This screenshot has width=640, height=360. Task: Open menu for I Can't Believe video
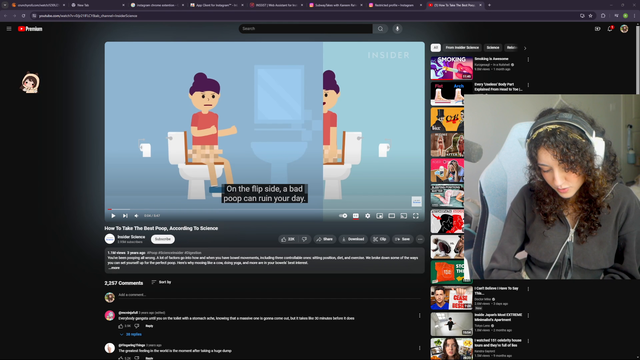pyautogui.click(x=528, y=289)
